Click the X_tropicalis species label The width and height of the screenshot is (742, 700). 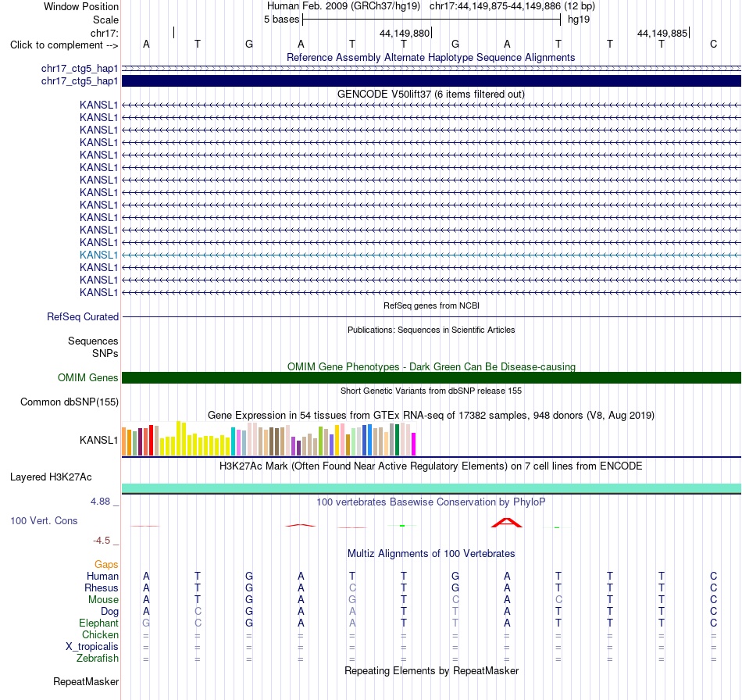point(92,647)
